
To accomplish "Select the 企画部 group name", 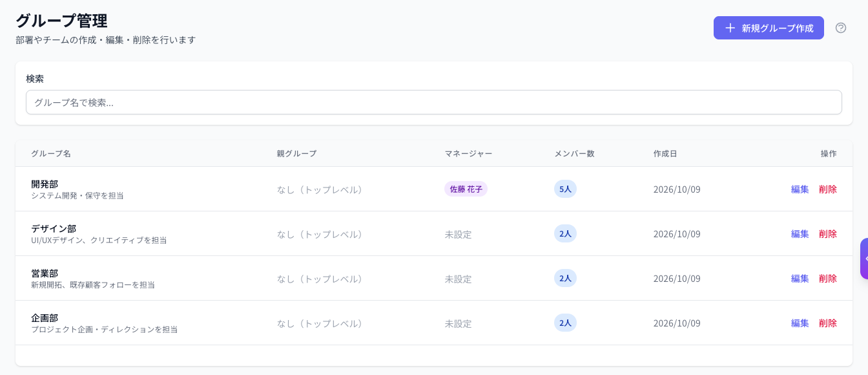I will [x=45, y=318].
